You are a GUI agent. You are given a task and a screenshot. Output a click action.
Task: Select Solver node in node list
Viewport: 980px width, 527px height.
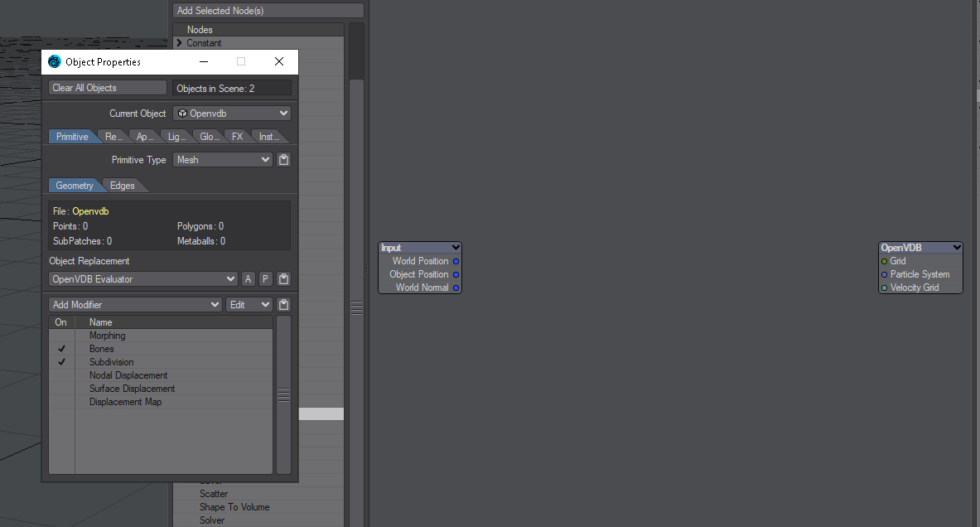tap(212, 520)
